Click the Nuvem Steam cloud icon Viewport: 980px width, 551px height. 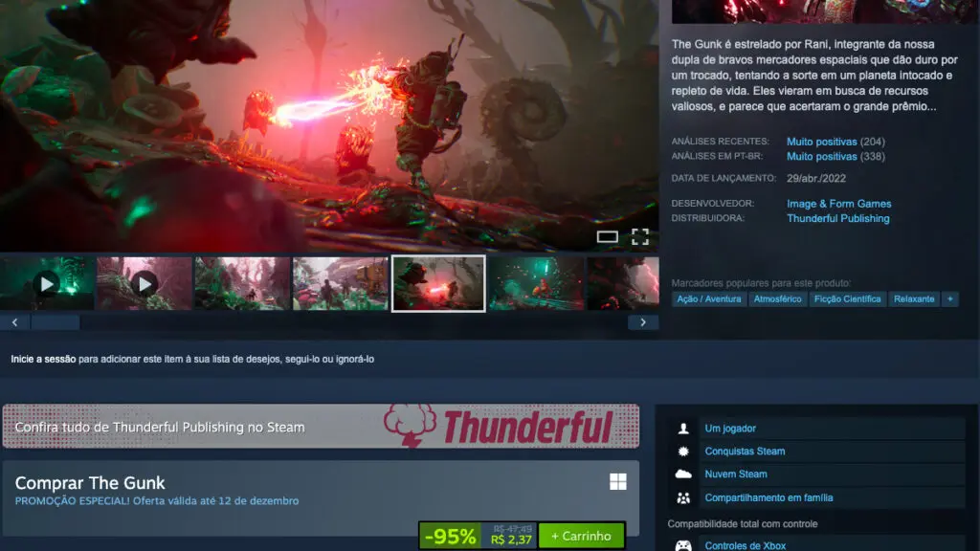[681, 474]
